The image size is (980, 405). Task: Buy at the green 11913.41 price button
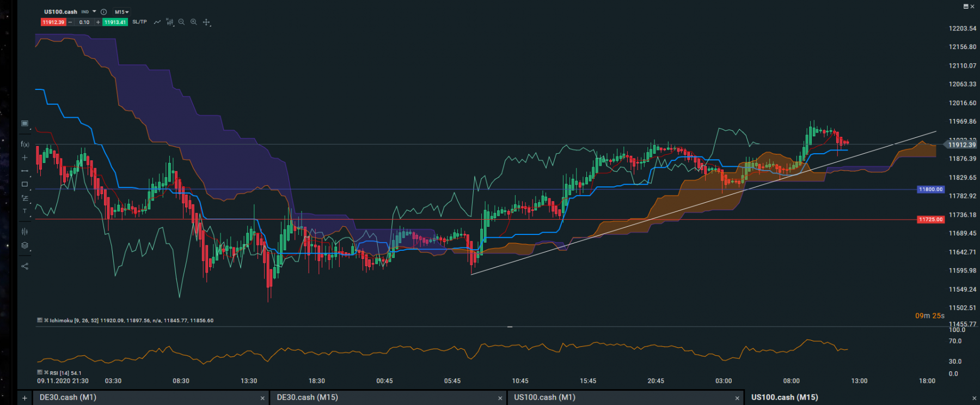coord(115,22)
